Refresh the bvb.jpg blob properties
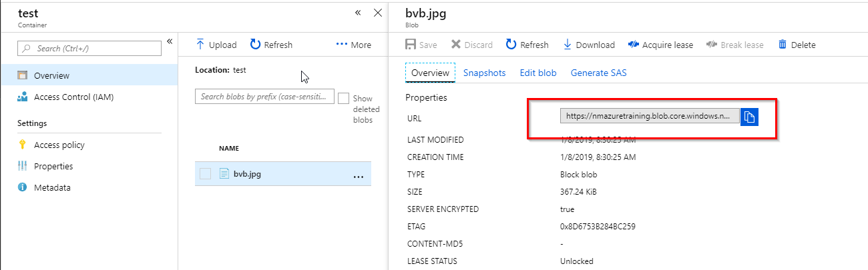 click(x=527, y=45)
